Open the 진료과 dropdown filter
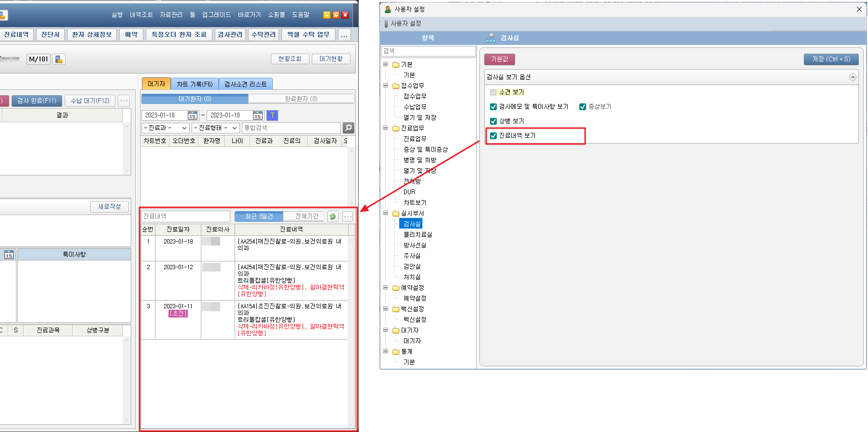868x432 pixels. pos(165,128)
